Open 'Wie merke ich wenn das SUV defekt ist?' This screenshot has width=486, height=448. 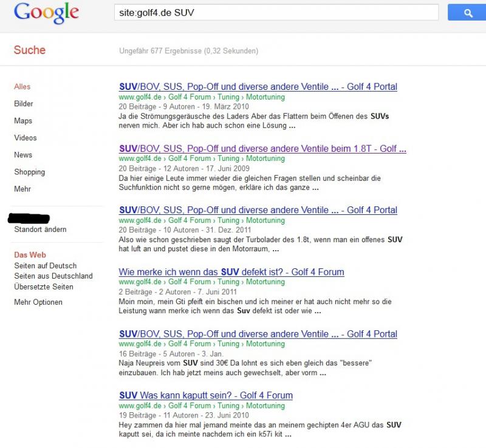coord(231,272)
